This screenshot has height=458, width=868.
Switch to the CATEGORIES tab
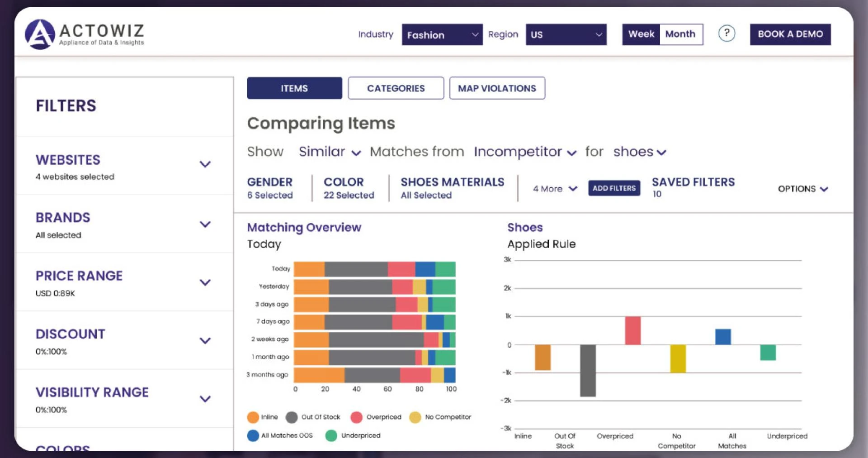[396, 88]
